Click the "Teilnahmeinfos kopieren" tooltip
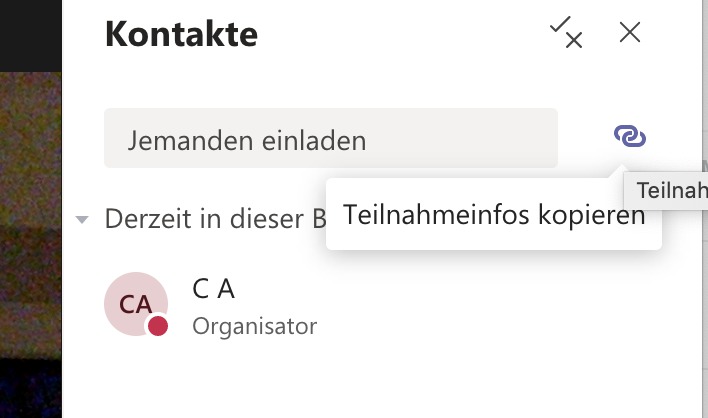Screen dimensions: 708x418 pos(493,214)
